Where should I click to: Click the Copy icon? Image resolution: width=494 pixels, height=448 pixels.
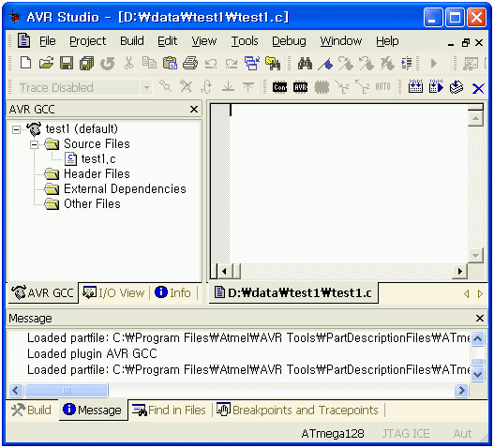[x=149, y=63]
